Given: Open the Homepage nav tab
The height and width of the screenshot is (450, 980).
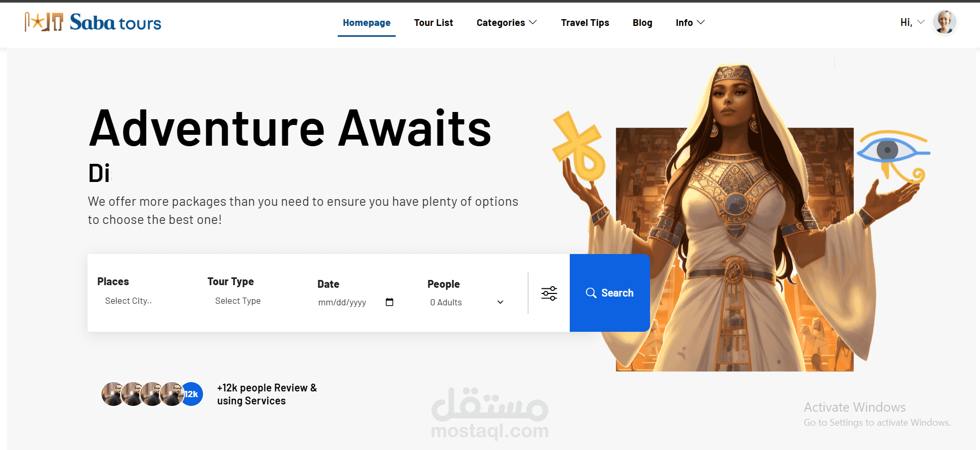Looking at the screenshot, I should [367, 23].
